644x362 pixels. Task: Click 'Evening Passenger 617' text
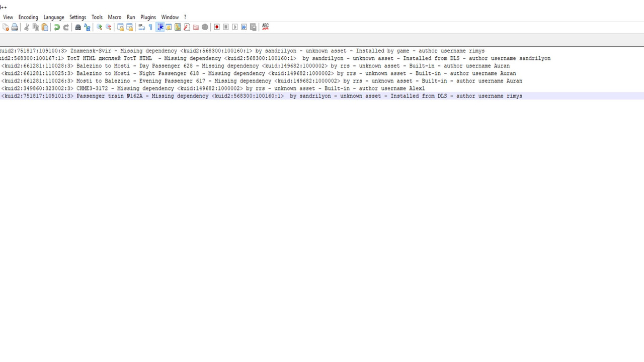(173, 81)
